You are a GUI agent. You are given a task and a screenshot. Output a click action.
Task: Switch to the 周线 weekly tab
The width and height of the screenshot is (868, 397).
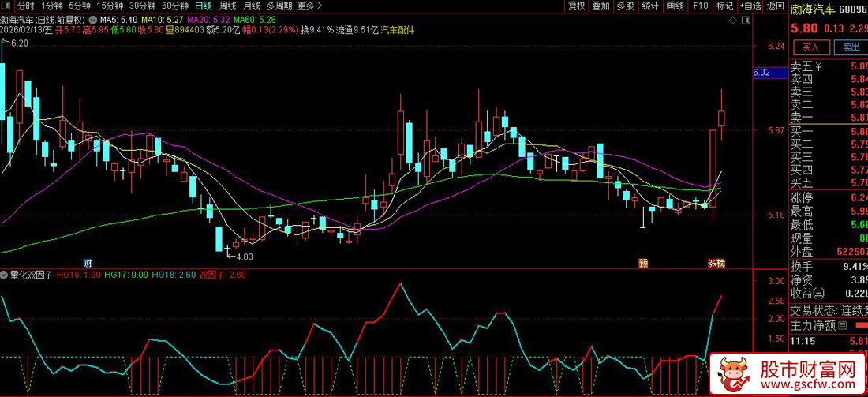tap(227, 6)
